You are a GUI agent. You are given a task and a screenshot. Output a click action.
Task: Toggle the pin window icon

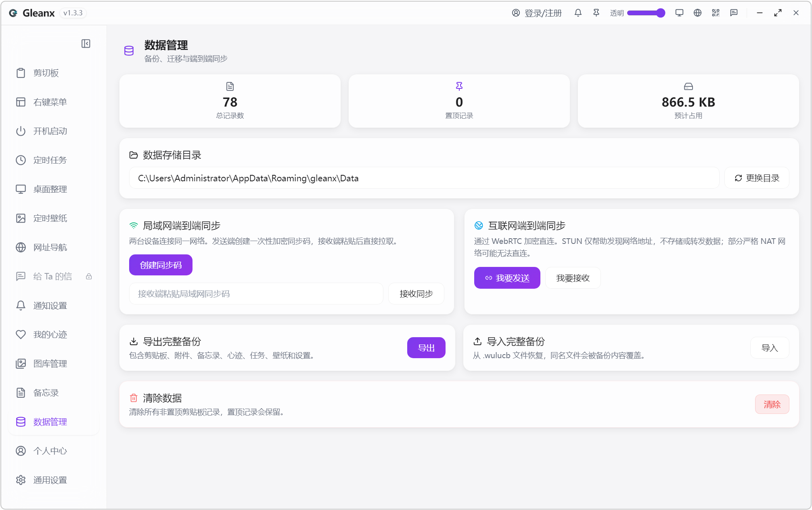596,13
